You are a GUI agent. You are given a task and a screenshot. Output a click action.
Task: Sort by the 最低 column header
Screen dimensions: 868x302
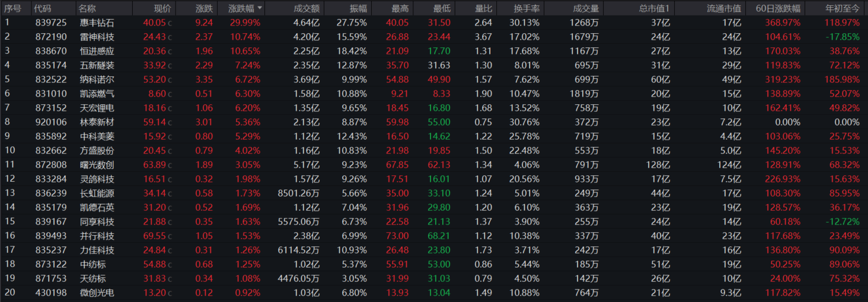[442, 8]
